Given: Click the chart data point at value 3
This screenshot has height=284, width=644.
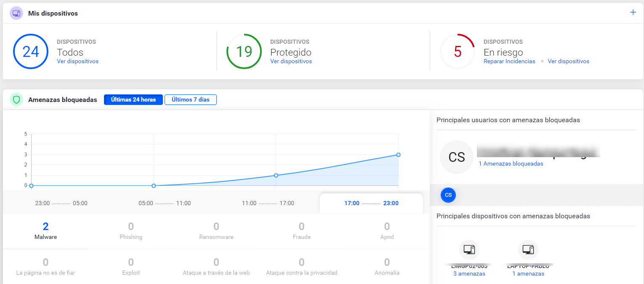Looking at the screenshot, I should click(x=398, y=155).
